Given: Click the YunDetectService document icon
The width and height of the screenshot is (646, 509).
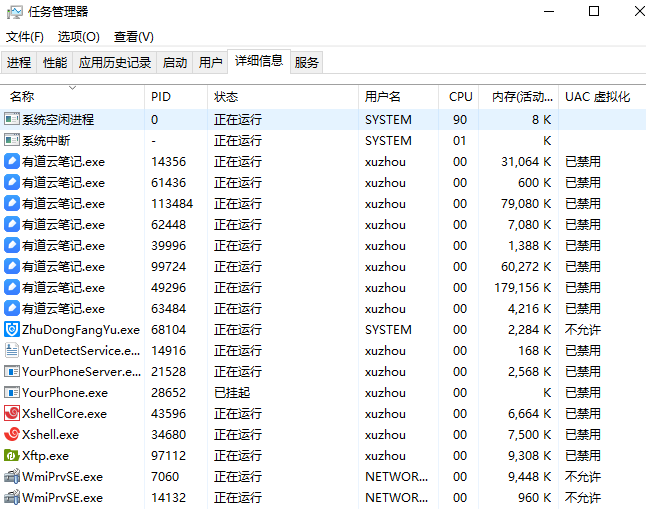Looking at the screenshot, I should pyautogui.click(x=12, y=350).
